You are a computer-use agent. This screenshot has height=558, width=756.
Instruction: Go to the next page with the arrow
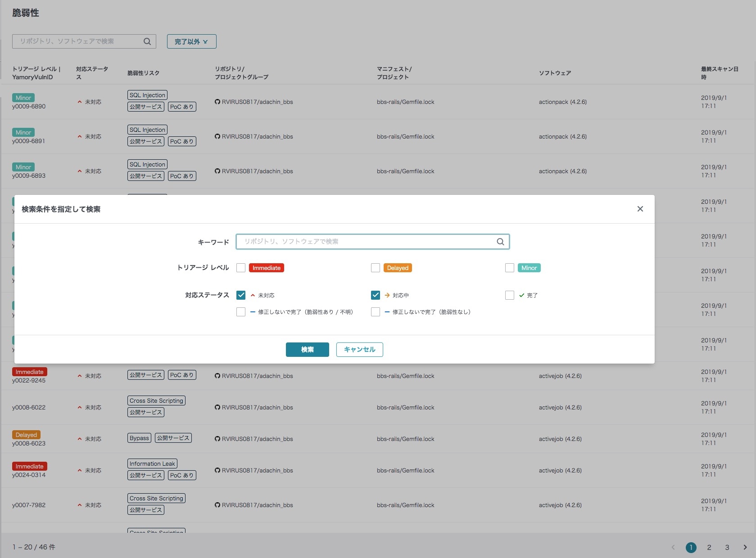pyautogui.click(x=745, y=547)
